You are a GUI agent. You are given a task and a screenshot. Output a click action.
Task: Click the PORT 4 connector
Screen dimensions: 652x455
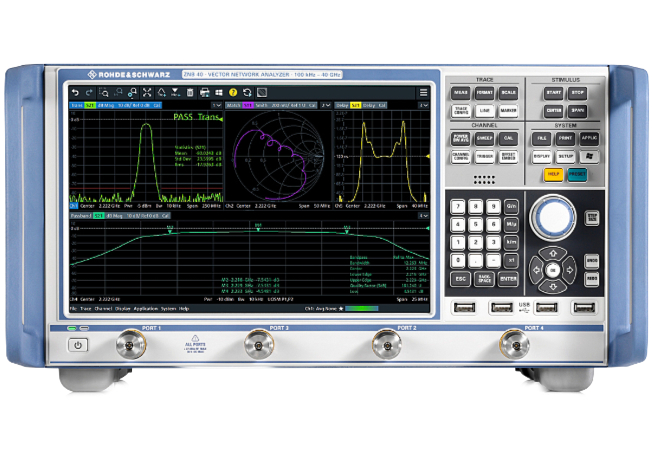tap(515, 345)
